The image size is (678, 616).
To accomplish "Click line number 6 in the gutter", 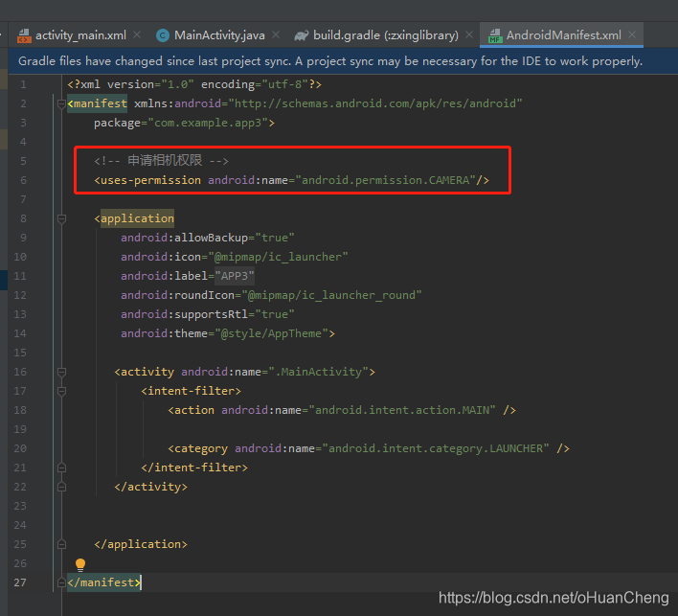I will pyautogui.click(x=23, y=180).
